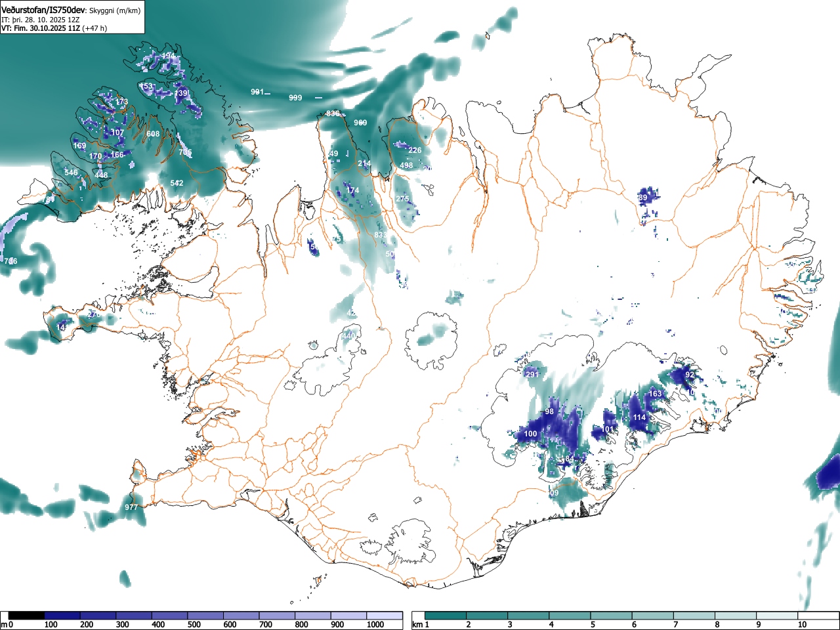Click the '(+47 h)' forecast offset text
Image resolution: width=840 pixels, height=630 pixels.
click(94, 28)
